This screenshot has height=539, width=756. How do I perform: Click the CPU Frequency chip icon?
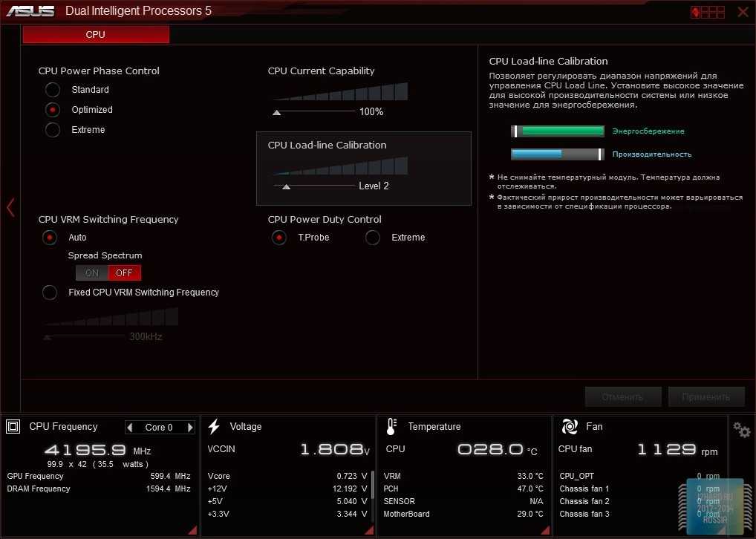13,426
